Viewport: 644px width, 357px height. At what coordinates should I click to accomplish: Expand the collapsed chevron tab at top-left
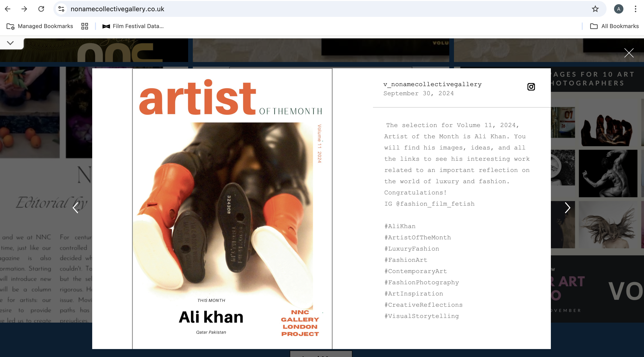pyautogui.click(x=10, y=43)
